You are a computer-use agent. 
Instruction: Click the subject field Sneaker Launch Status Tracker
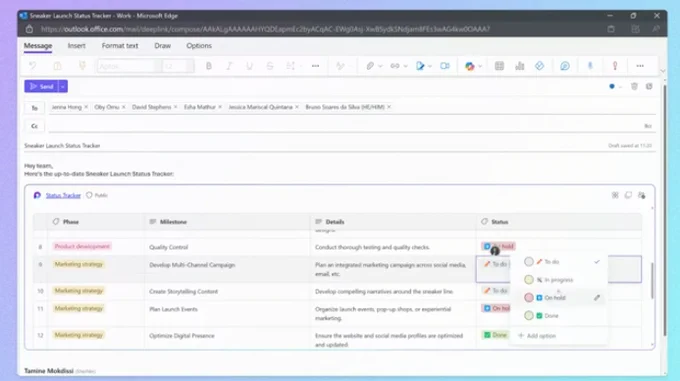62,146
